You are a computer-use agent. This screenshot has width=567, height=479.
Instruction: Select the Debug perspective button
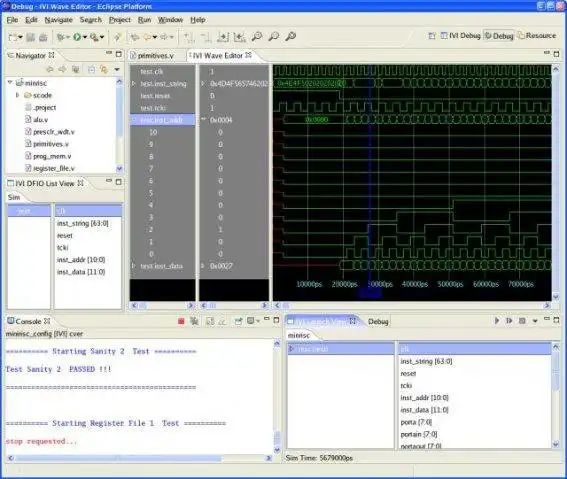tap(499, 36)
